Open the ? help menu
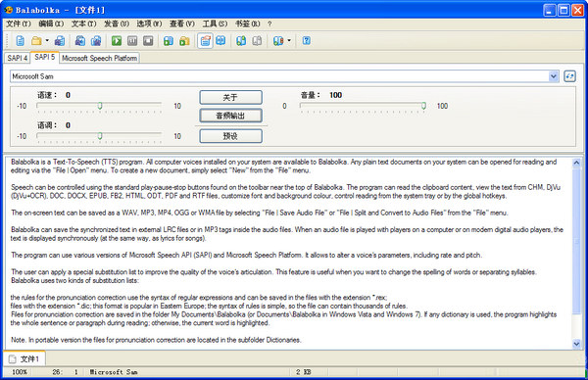The width and height of the screenshot is (588, 380). coord(269,24)
